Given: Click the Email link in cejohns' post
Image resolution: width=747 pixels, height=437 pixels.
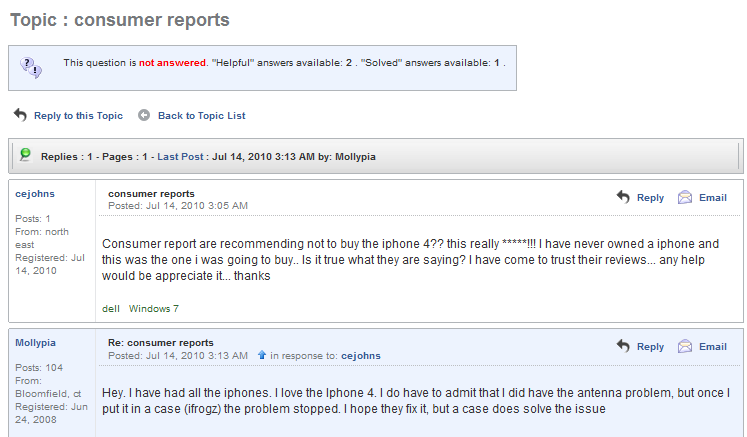Looking at the screenshot, I should [712, 198].
